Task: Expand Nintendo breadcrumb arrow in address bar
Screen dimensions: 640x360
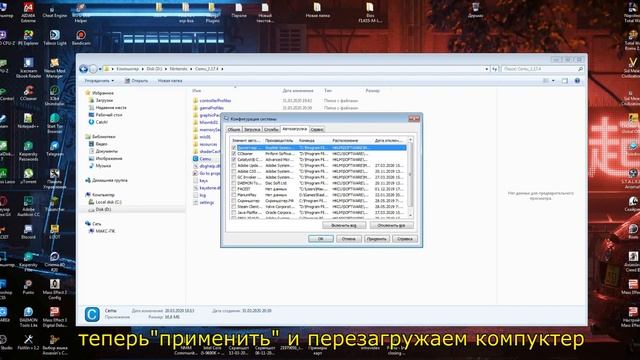Action: (191, 69)
